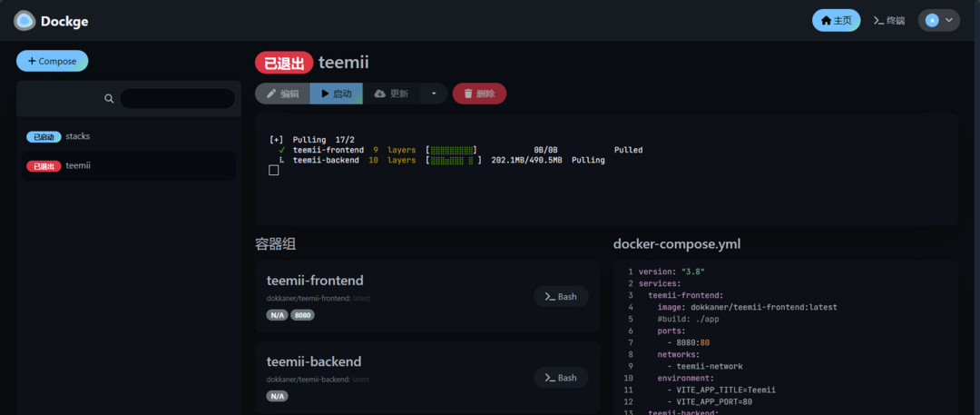This screenshot has height=415, width=980.
Task: Click the 更新 update button
Action: 391,94
